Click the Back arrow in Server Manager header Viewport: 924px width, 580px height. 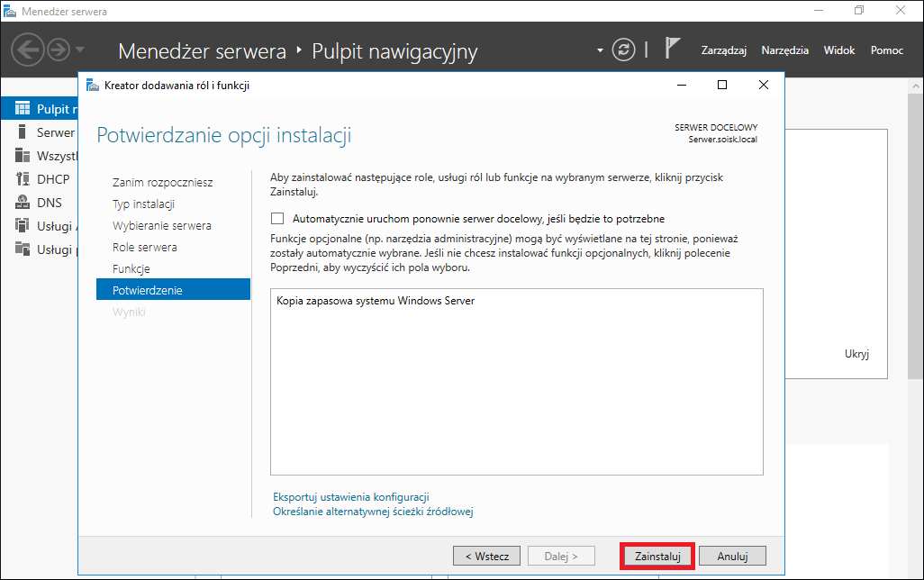27,50
